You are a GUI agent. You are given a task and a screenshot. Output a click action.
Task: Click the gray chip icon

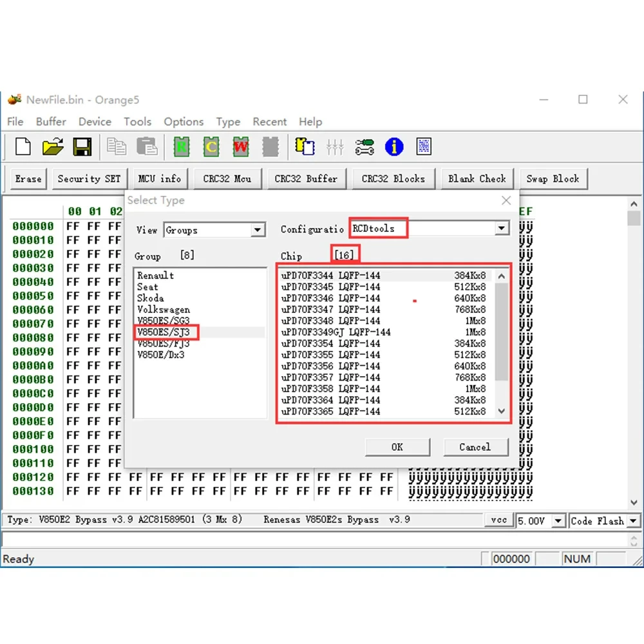[x=270, y=147]
